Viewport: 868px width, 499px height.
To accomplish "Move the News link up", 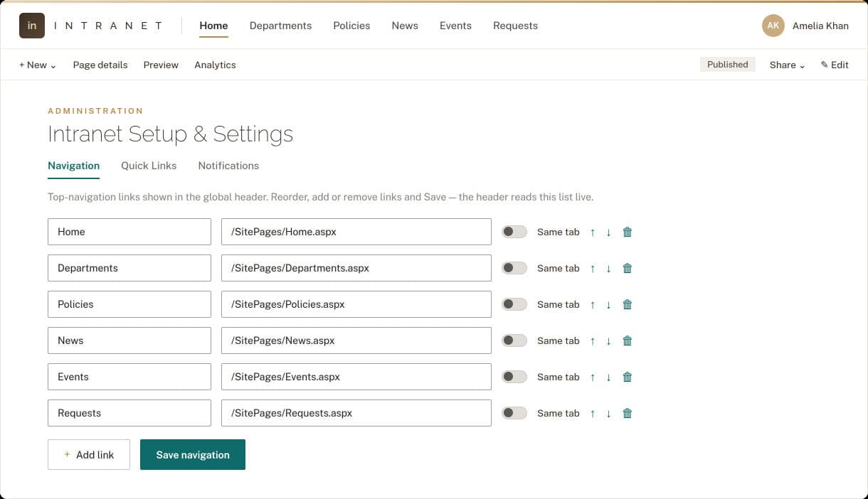I will point(593,340).
